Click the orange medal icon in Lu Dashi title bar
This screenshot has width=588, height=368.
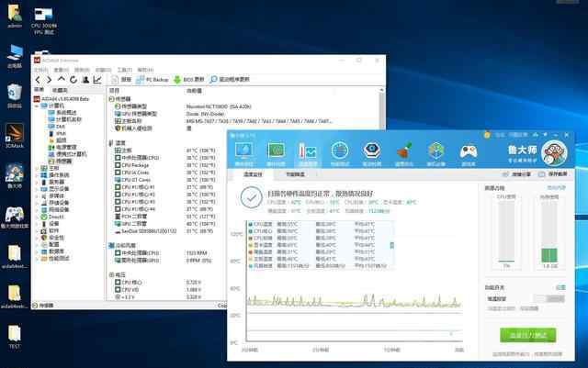point(487,135)
